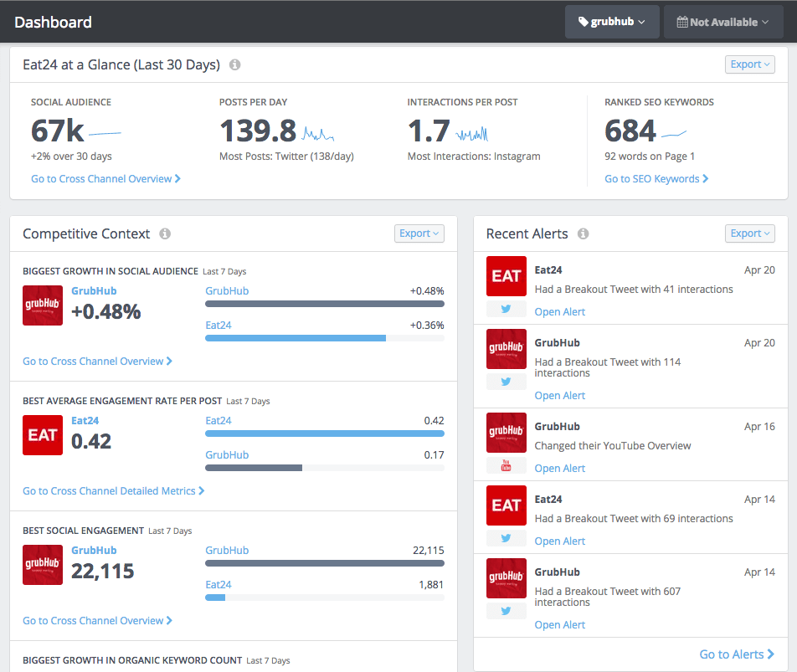
Task: Open the Not Available date range dropdown
Action: (x=722, y=22)
